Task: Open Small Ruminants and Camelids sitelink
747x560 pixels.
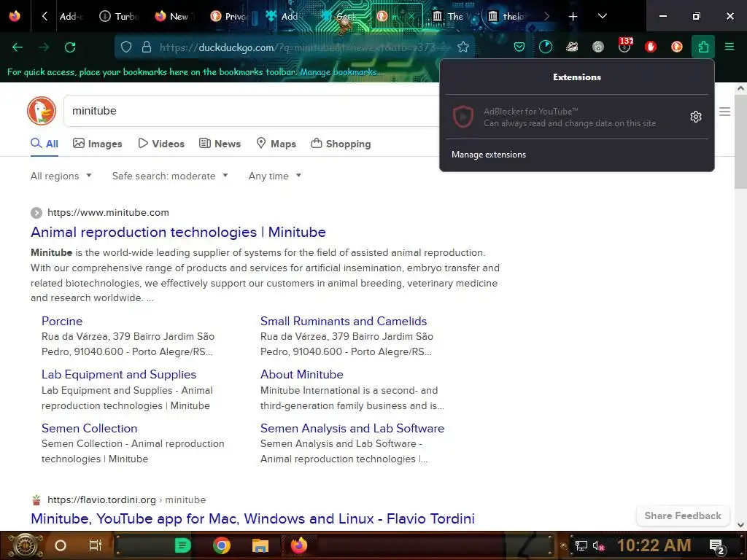Action: pyautogui.click(x=344, y=321)
